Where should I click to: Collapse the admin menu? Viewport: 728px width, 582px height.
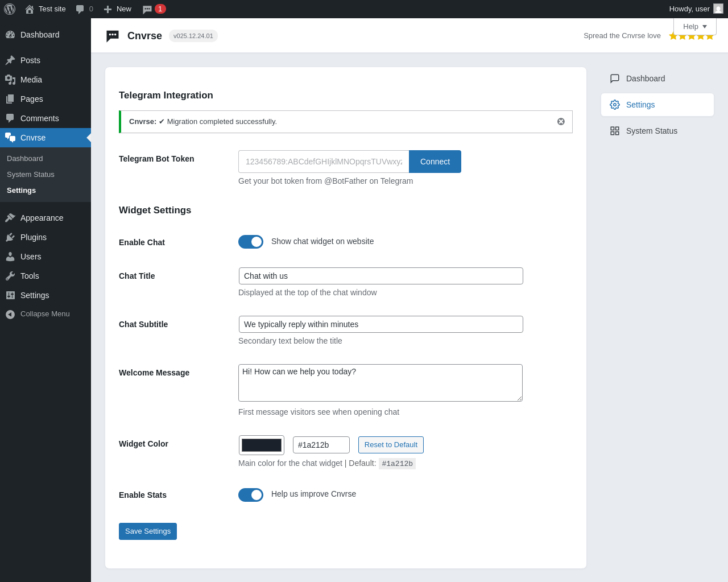tap(45, 314)
